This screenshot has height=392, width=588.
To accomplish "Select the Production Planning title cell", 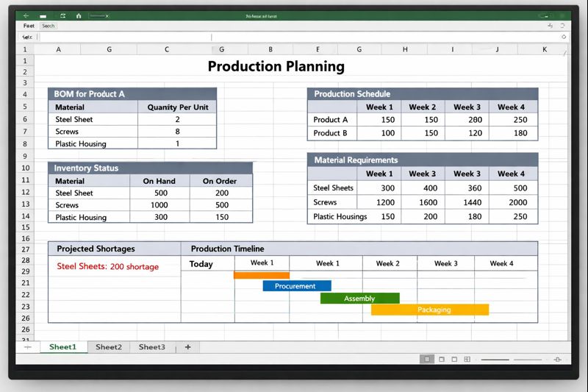I will (276, 66).
